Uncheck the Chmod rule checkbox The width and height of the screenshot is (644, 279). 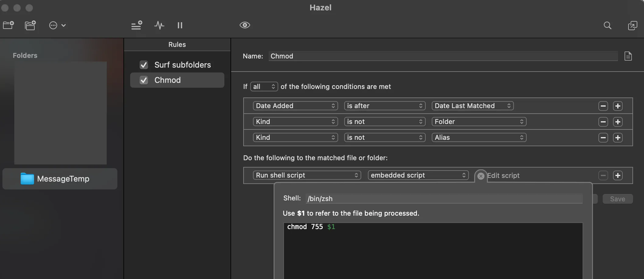(144, 80)
